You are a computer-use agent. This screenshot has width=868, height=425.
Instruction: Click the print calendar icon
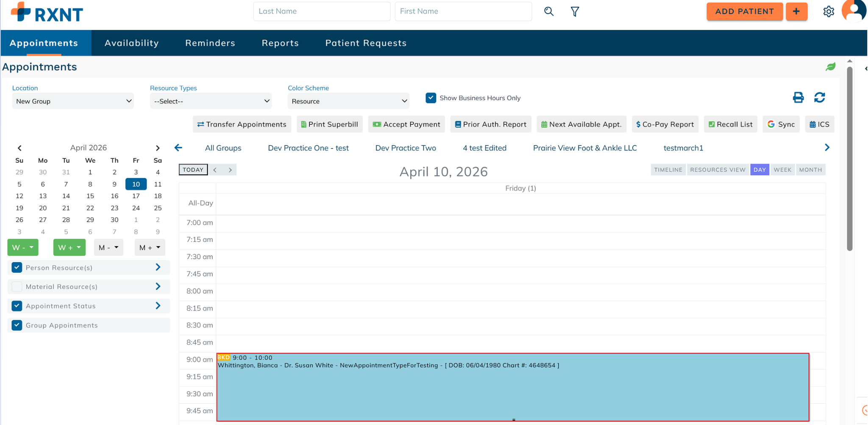pyautogui.click(x=798, y=98)
